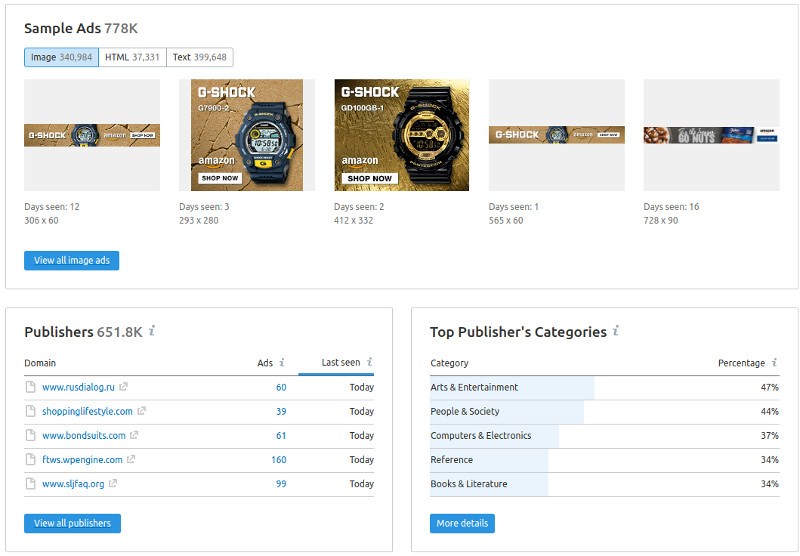
Task: Select the Image 340,984 tab
Action: 61,57
